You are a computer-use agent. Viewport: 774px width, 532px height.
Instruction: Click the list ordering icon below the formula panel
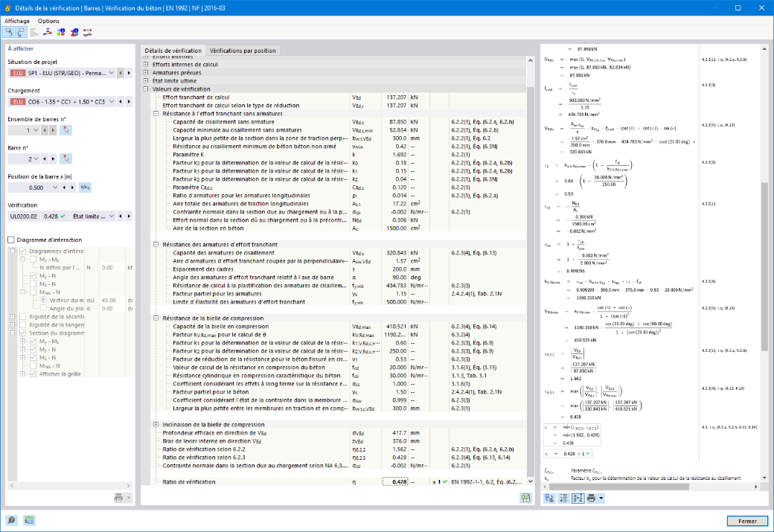pos(563,499)
